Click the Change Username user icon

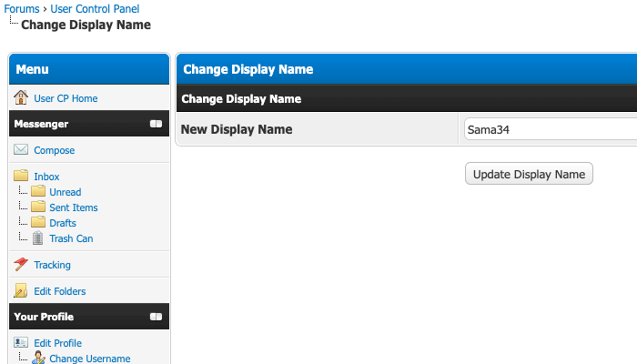pos(38,359)
